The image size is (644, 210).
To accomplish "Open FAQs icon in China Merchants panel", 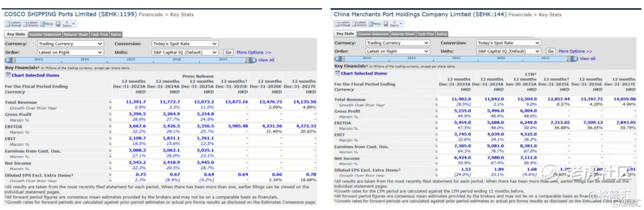I will [x=374, y=23].
